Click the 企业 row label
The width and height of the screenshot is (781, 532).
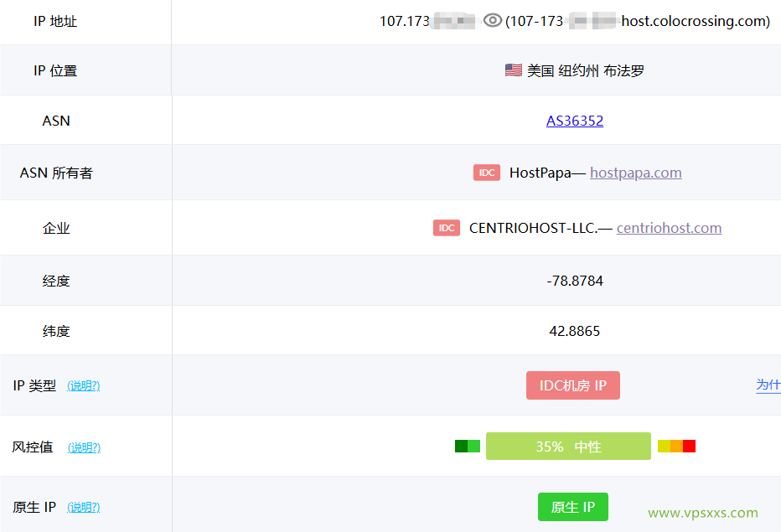[x=56, y=228]
